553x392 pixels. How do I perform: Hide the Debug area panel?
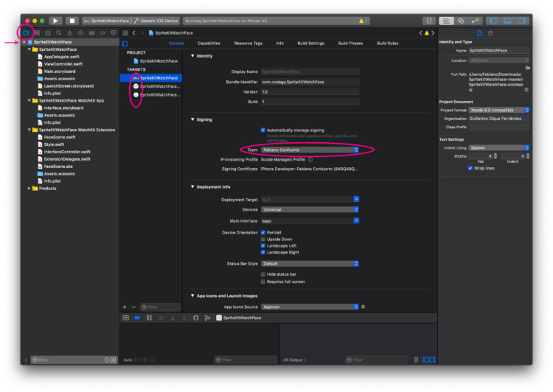[x=507, y=21]
